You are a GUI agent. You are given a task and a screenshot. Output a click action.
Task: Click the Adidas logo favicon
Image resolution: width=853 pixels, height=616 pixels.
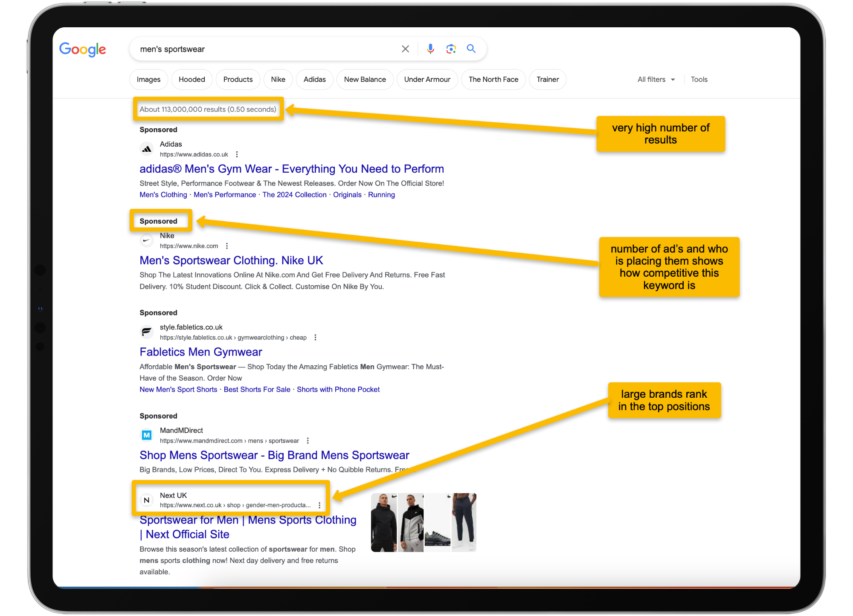click(x=147, y=149)
